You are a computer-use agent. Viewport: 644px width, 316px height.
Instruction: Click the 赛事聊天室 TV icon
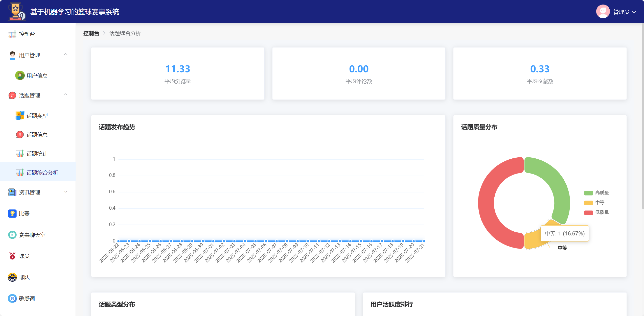tap(12, 235)
